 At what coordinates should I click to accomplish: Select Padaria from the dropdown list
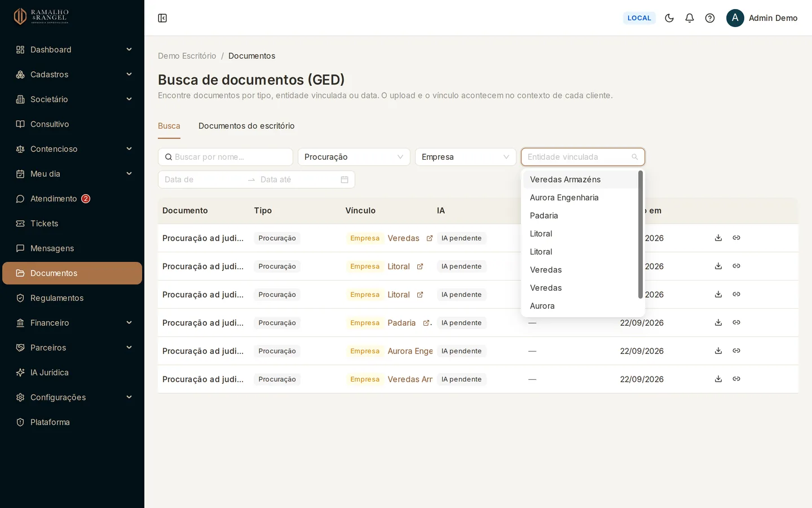581,216
